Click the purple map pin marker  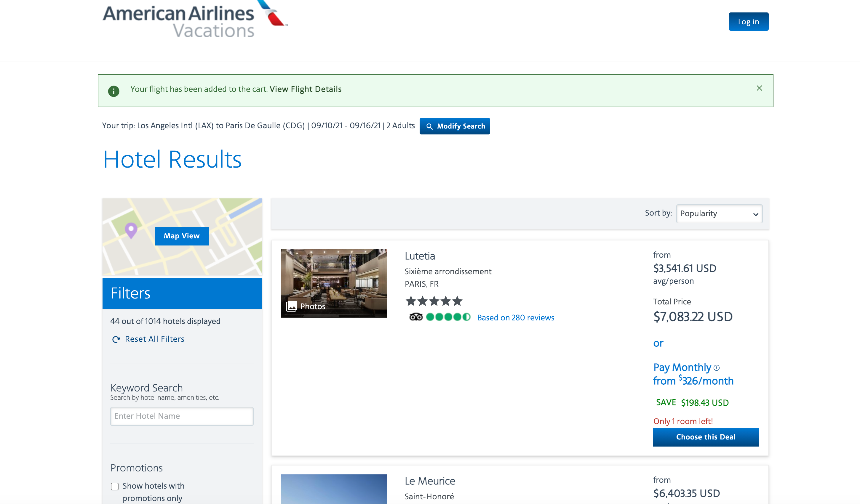[x=131, y=231]
